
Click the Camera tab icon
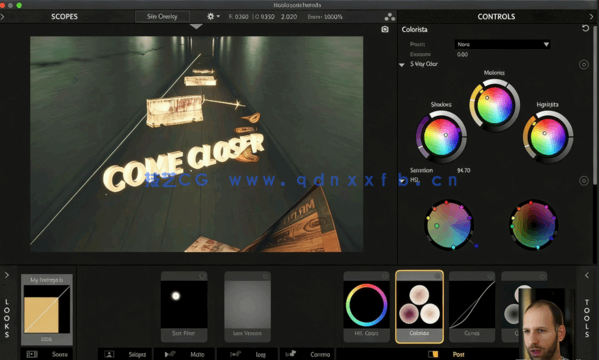pos(291,354)
